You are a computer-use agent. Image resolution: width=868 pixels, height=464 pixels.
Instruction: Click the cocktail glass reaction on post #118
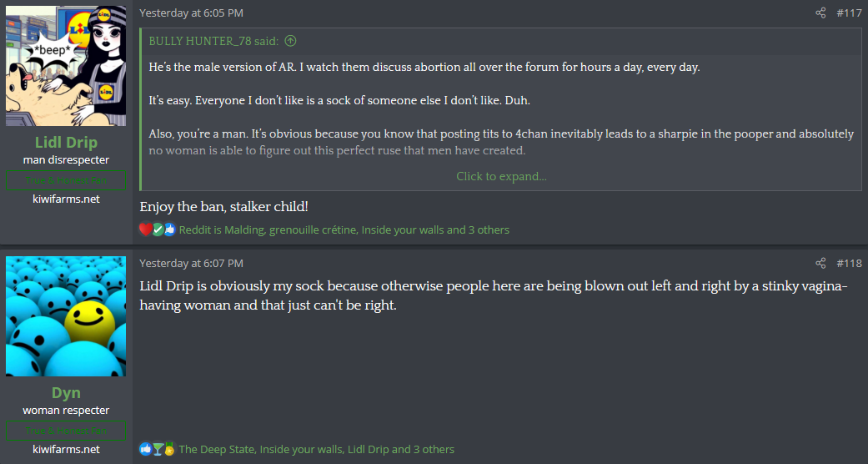158,449
